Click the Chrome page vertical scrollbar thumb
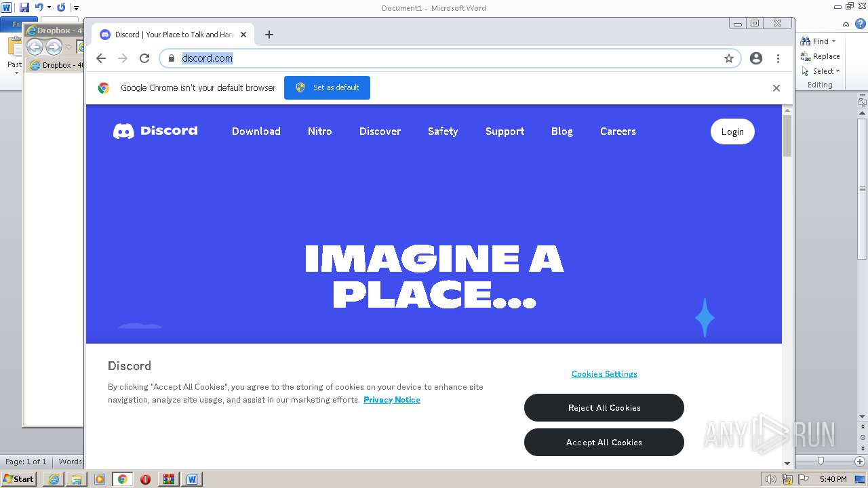 pos(787,136)
